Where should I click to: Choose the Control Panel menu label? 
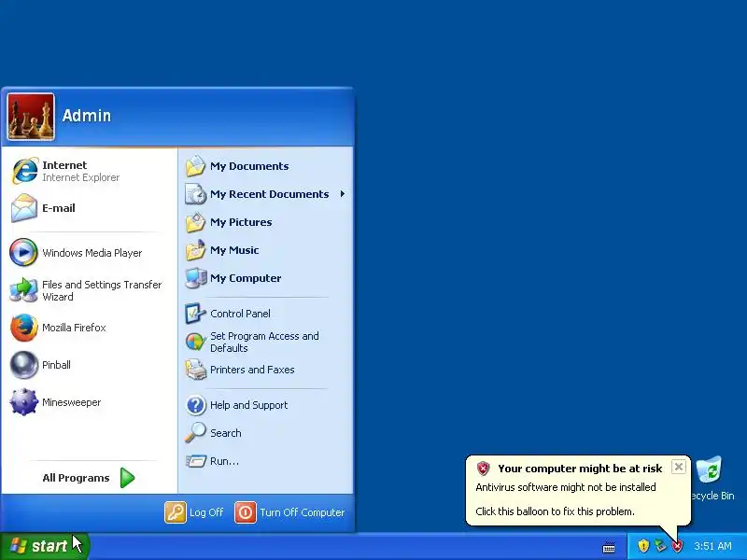(x=240, y=314)
